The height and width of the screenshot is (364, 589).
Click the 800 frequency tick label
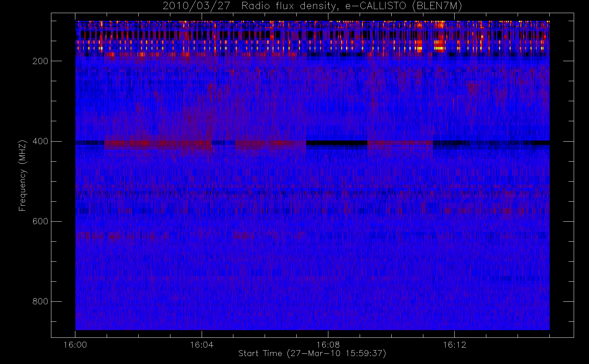coord(40,301)
